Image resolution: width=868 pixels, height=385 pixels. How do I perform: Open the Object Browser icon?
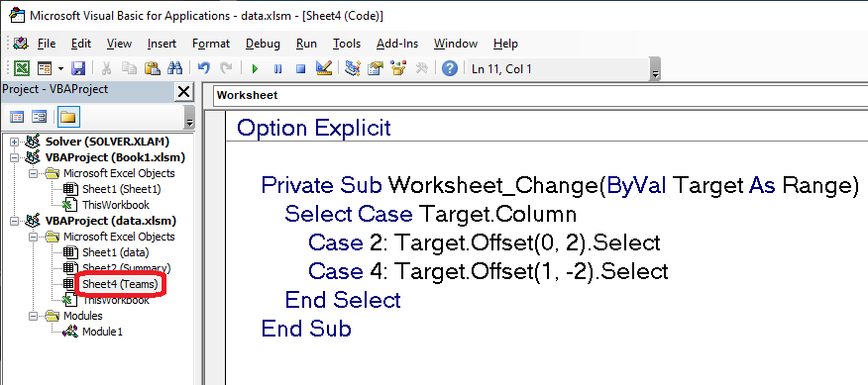pyautogui.click(x=398, y=68)
